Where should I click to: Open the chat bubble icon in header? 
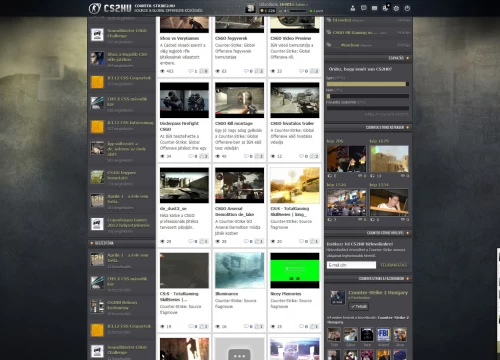364,8
